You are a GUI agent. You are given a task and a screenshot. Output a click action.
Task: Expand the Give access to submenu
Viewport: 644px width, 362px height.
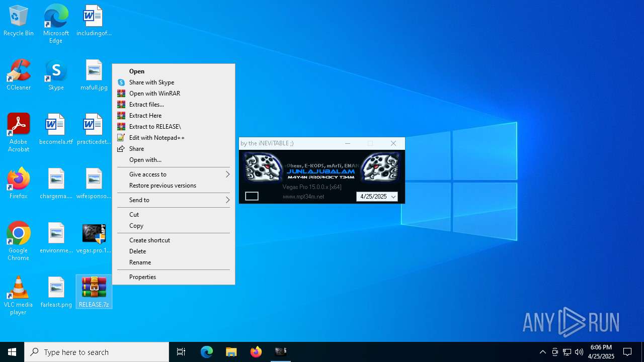pos(174,174)
